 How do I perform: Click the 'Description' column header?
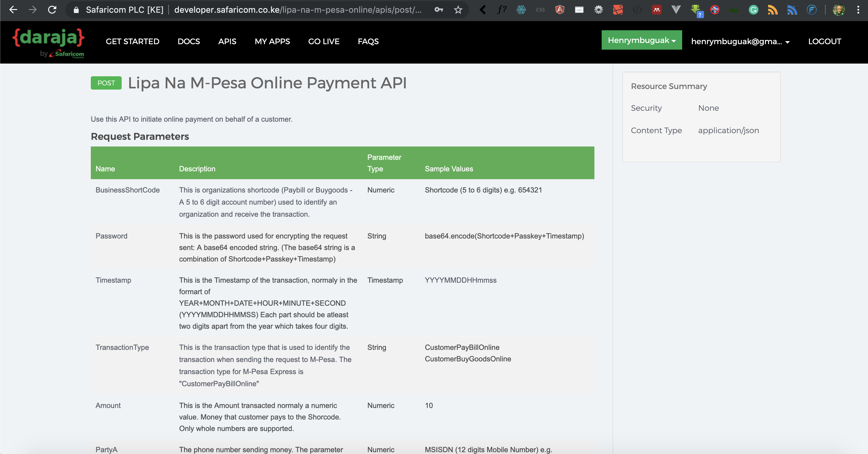[197, 169]
